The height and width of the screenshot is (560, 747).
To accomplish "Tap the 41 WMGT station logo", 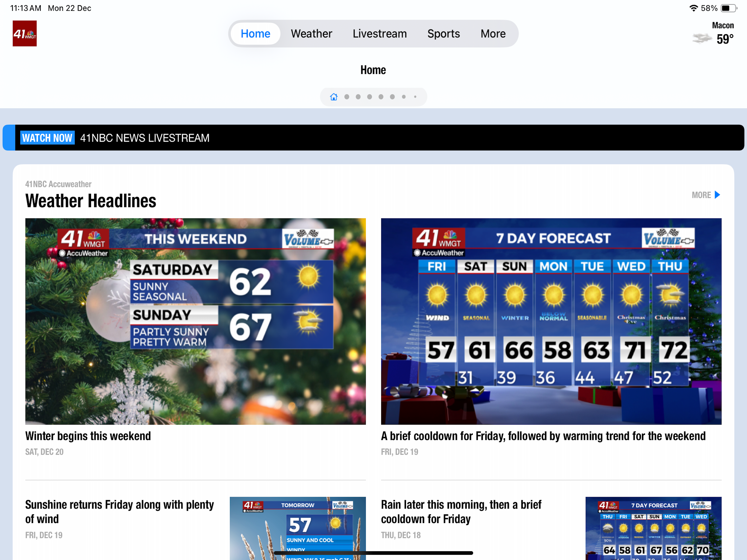I will 25,33.
